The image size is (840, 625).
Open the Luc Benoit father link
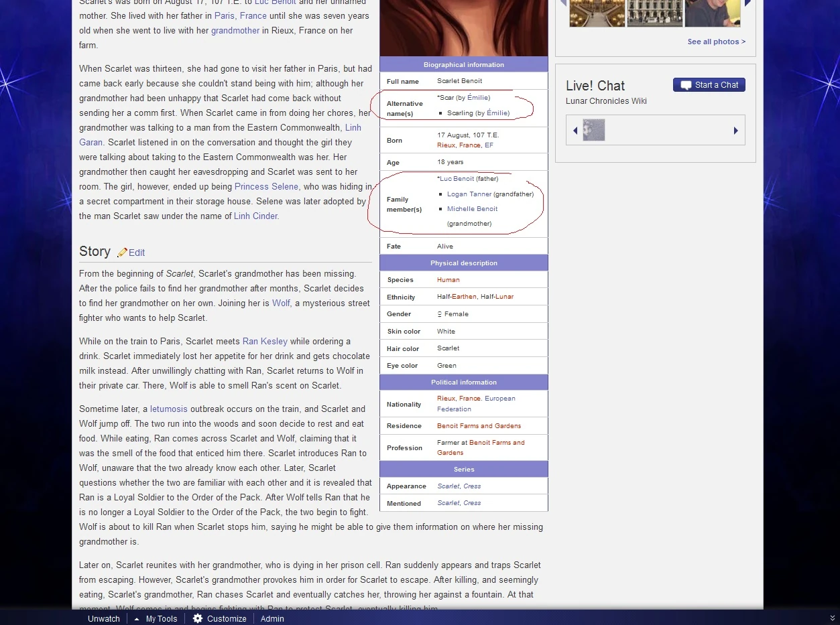(457, 179)
